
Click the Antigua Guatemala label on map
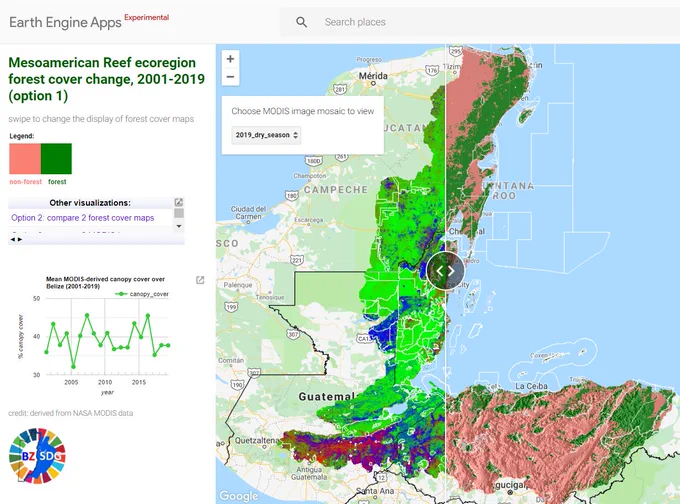[309, 473]
